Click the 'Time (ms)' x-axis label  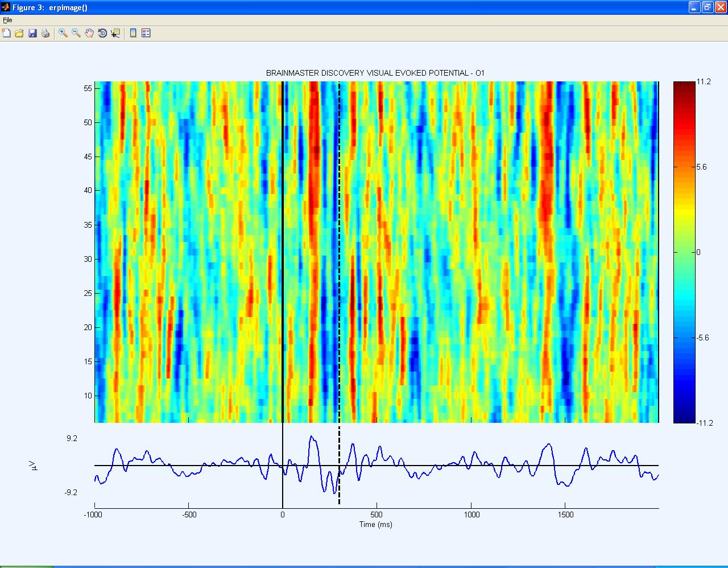pyautogui.click(x=375, y=524)
